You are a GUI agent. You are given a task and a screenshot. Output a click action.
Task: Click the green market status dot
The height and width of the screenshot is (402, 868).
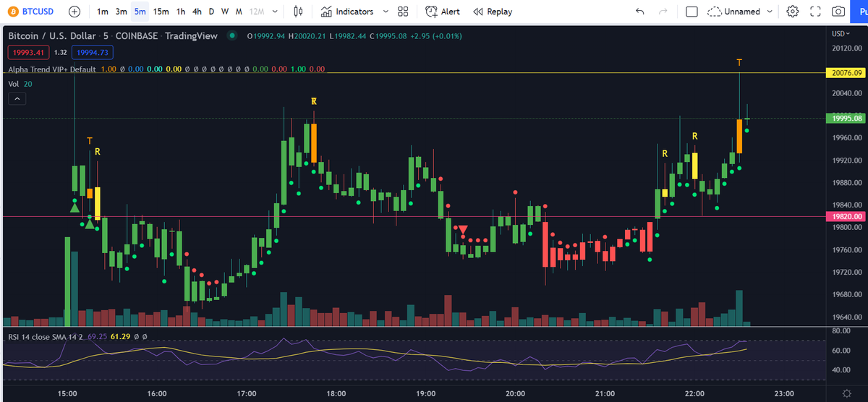coord(231,35)
